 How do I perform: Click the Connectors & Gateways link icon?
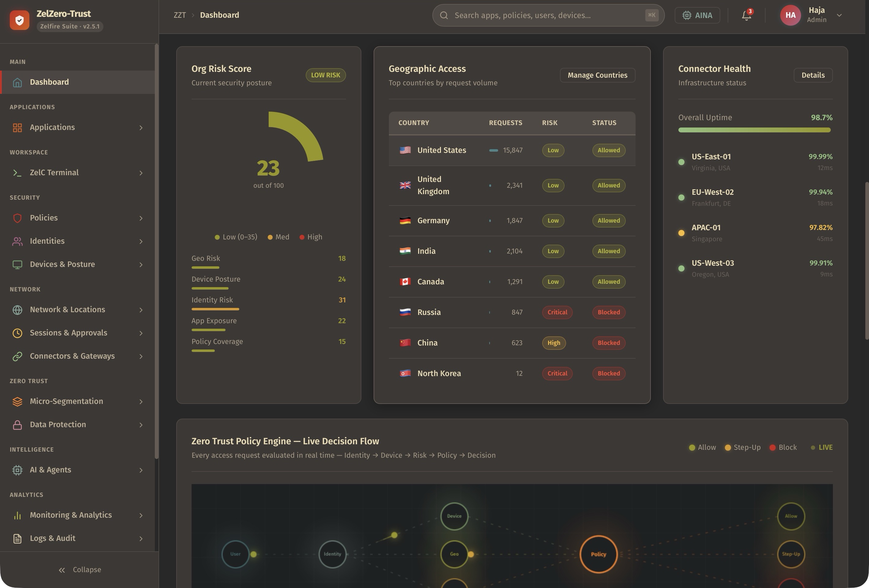17,356
